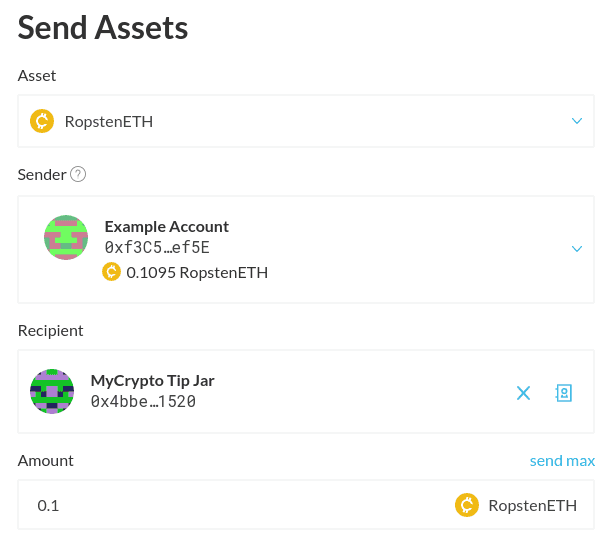Click the RopstenETH coin icon in Asset field
The image size is (612, 539).
42,121
